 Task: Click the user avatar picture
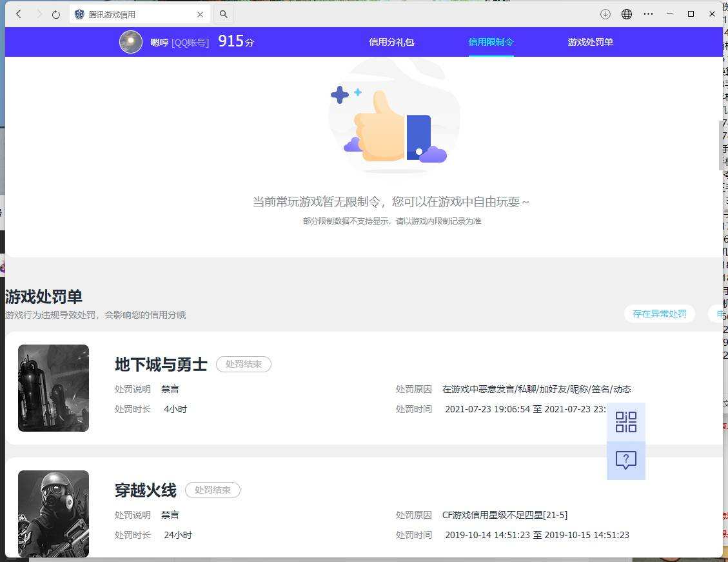coord(131,42)
